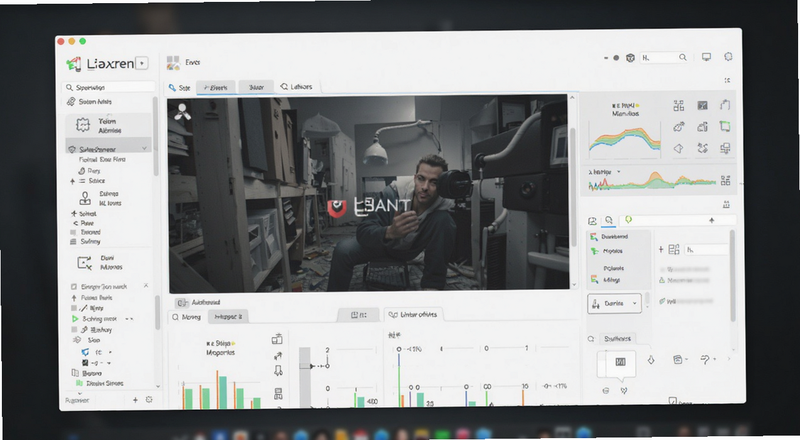Open the black square item dropdown arrow in sidebar
The height and width of the screenshot is (440, 800).
pyautogui.click(x=109, y=363)
